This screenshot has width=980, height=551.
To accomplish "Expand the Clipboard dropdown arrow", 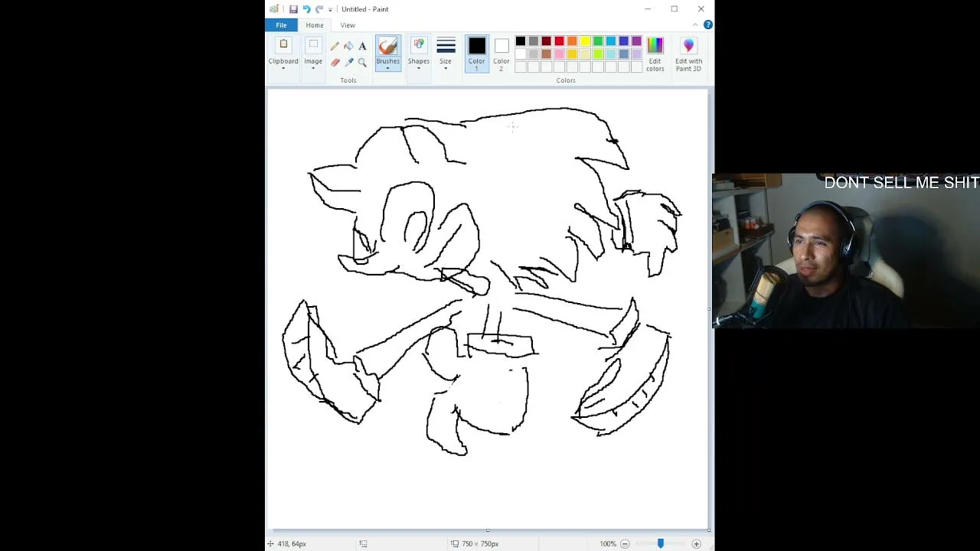I will point(283,69).
